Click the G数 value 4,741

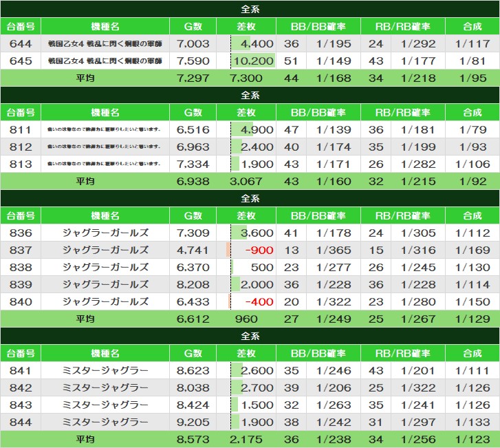click(x=193, y=250)
